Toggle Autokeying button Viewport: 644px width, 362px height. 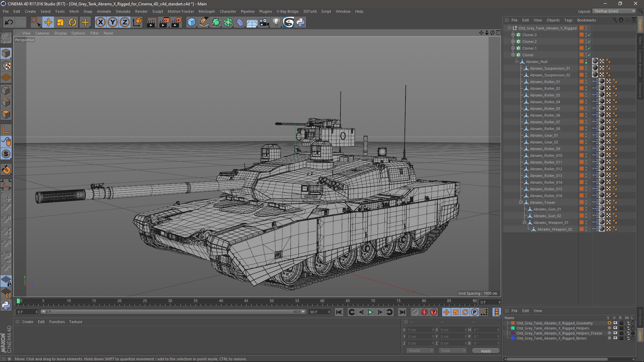point(424,312)
